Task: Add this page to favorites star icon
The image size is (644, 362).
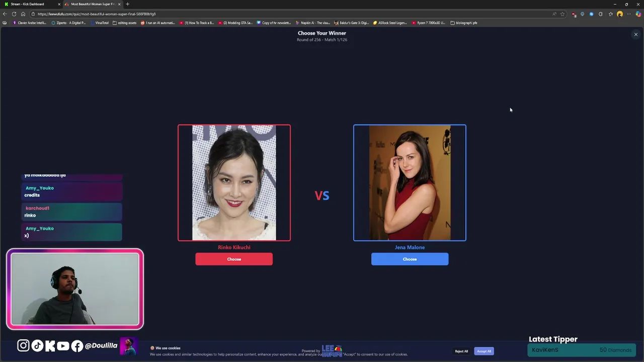Action: click(562, 14)
